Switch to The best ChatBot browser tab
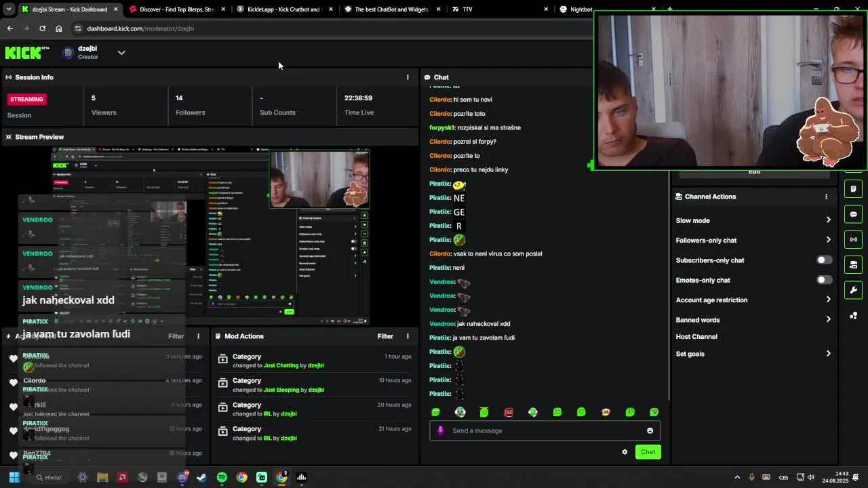The image size is (868, 488). (392, 9)
